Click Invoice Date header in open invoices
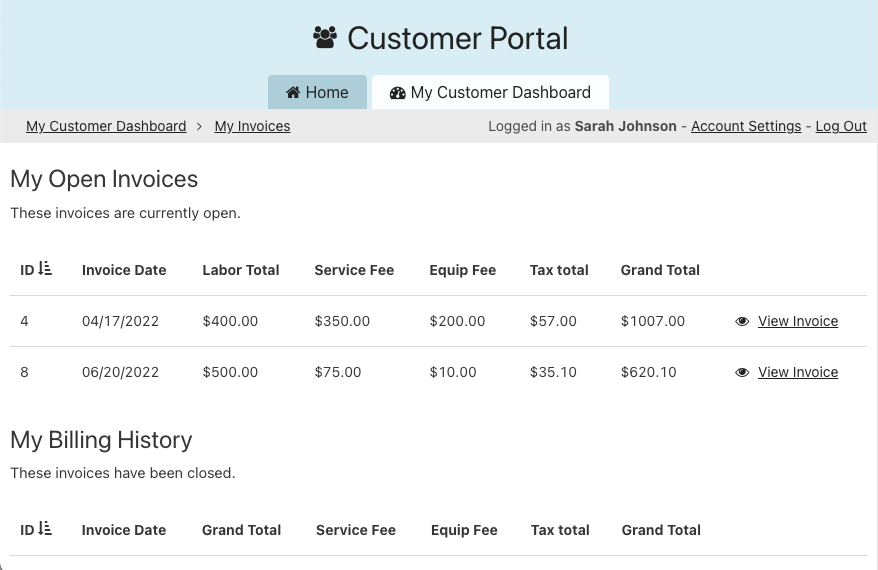Image resolution: width=878 pixels, height=570 pixels. (x=124, y=270)
